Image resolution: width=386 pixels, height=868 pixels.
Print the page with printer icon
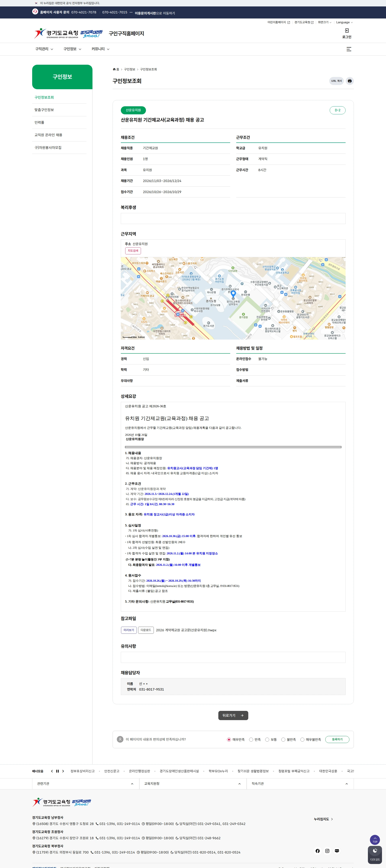point(350,81)
